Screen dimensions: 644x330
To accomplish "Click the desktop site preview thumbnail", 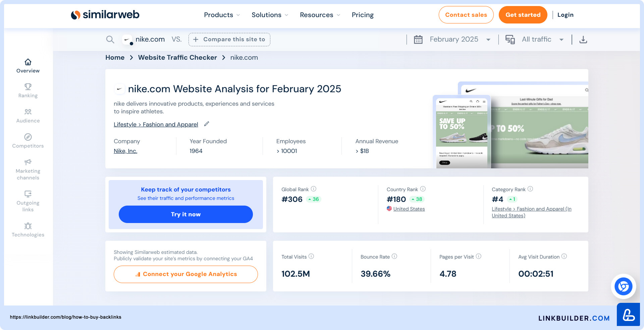I will (x=539, y=125).
